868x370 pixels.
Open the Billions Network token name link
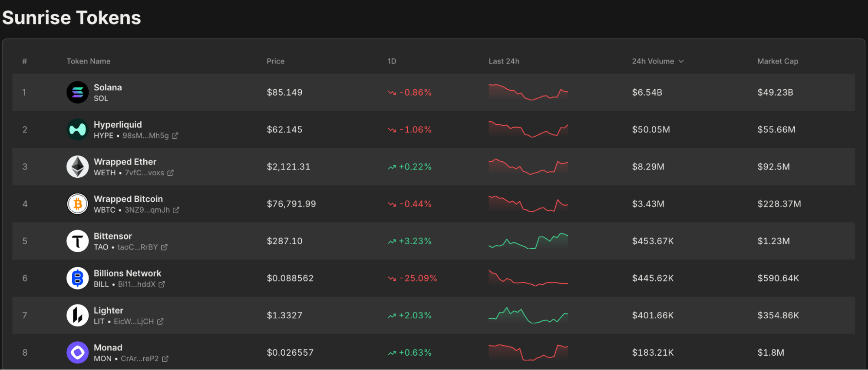coord(128,273)
